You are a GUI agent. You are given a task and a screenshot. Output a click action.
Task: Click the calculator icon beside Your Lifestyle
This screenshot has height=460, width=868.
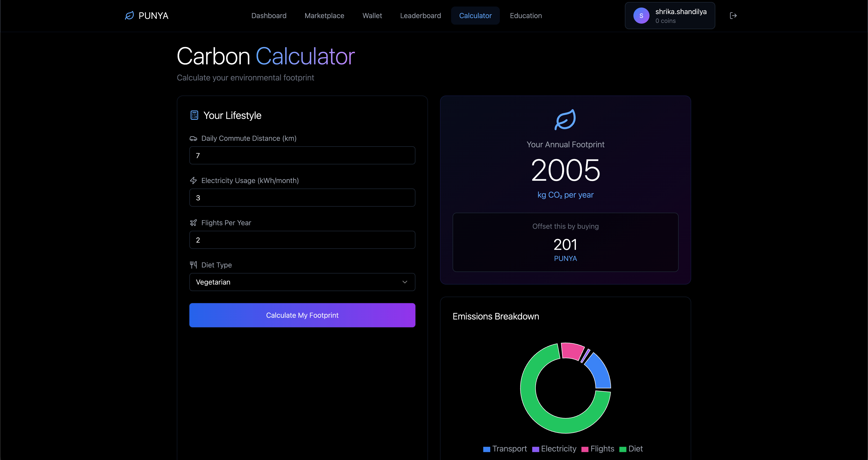194,115
